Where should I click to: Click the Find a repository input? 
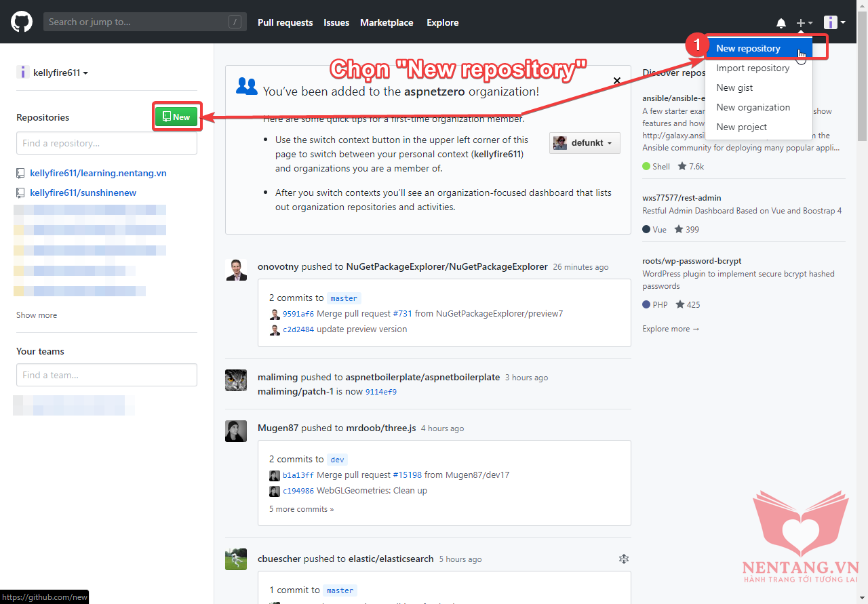coord(106,143)
